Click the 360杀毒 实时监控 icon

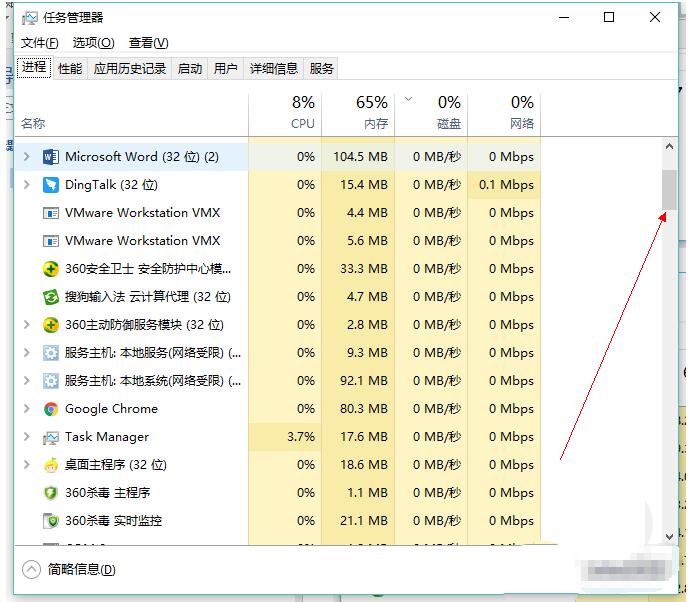pos(51,521)
